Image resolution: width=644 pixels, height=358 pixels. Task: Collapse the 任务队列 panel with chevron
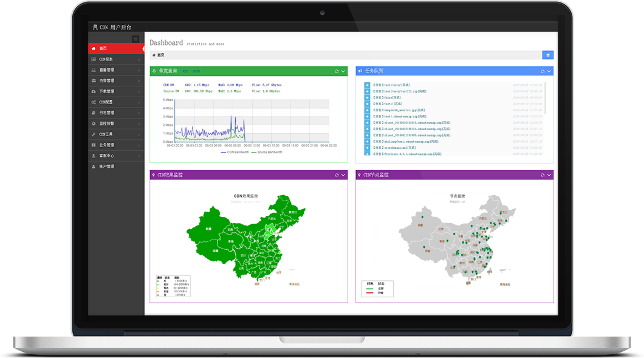pyautogui.click(x=549, y=71)
